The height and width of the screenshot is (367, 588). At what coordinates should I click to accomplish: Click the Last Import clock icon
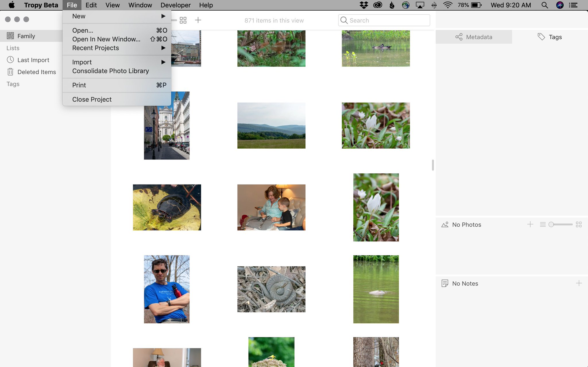click(10, 60)
